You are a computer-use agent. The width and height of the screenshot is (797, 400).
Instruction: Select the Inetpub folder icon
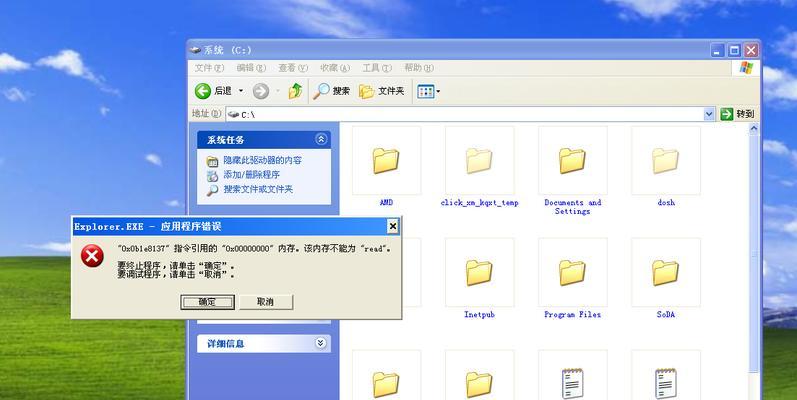point(479,271)
